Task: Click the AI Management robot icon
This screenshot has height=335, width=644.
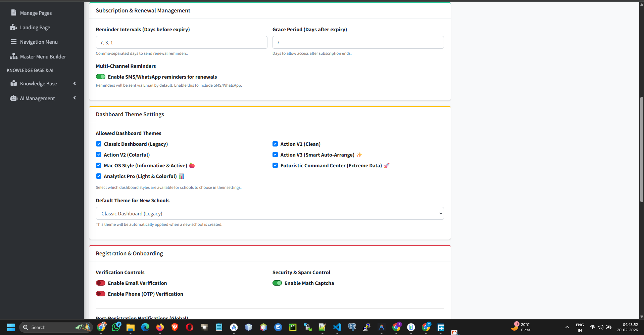Action: (x=13, y=98)
